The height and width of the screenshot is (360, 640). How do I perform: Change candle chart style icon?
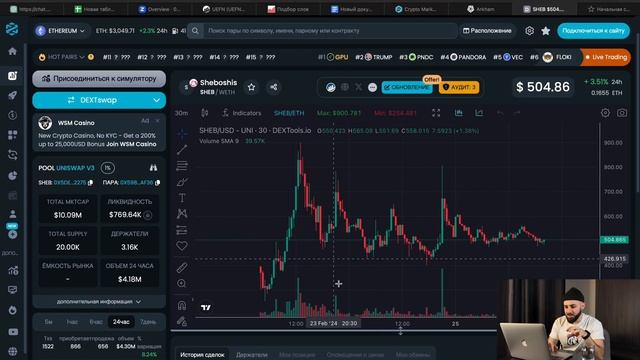click(x=204, y=113)
